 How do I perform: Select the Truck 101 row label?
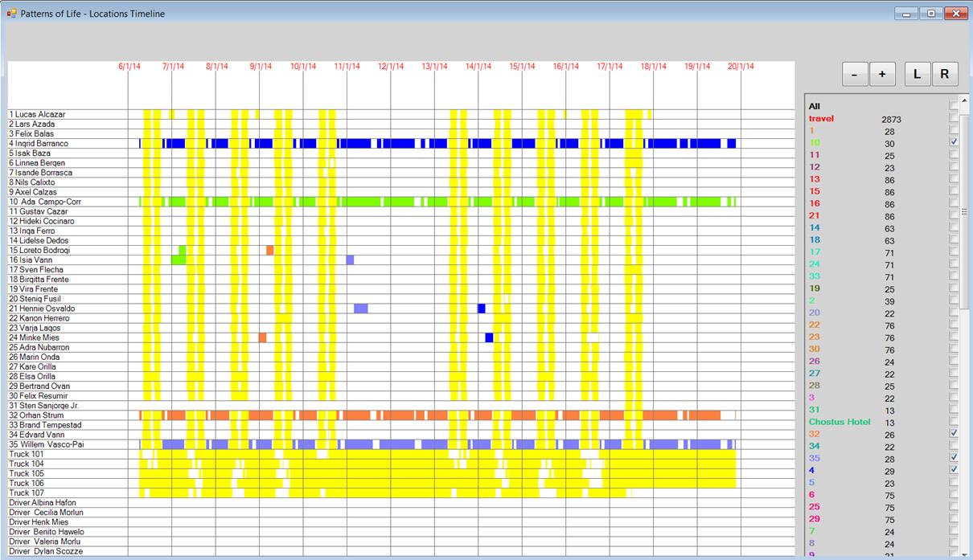[x=27, y=454]
